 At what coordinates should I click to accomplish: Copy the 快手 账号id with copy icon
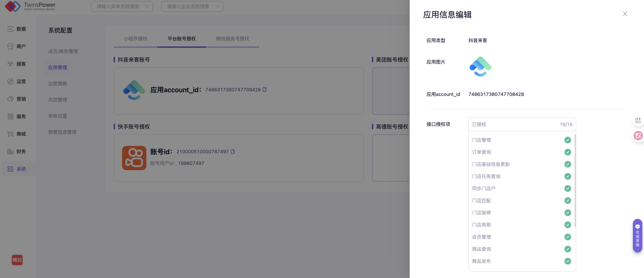232,152
